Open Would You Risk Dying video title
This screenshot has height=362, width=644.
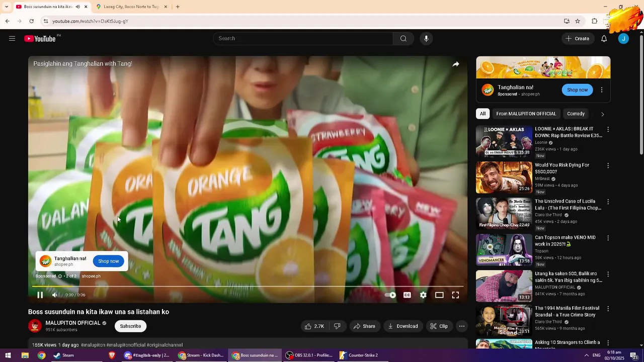(562, 168)
